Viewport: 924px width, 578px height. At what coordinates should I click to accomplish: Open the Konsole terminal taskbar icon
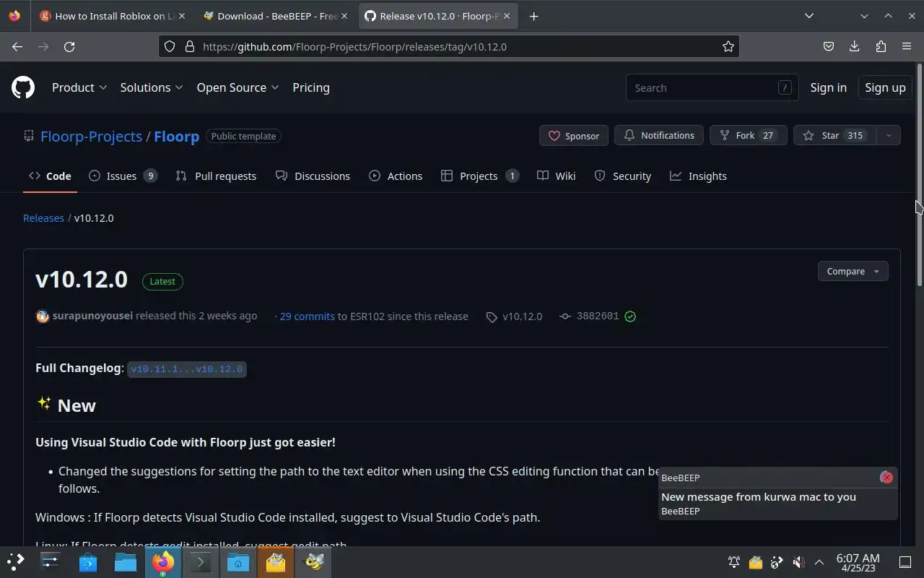pyautogui.click(x=201, y=561)
